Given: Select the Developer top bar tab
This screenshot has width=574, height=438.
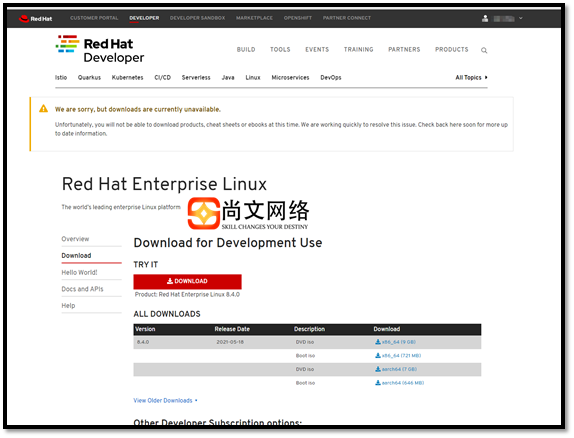Looking at the screenshot, I should click(144, 18).
